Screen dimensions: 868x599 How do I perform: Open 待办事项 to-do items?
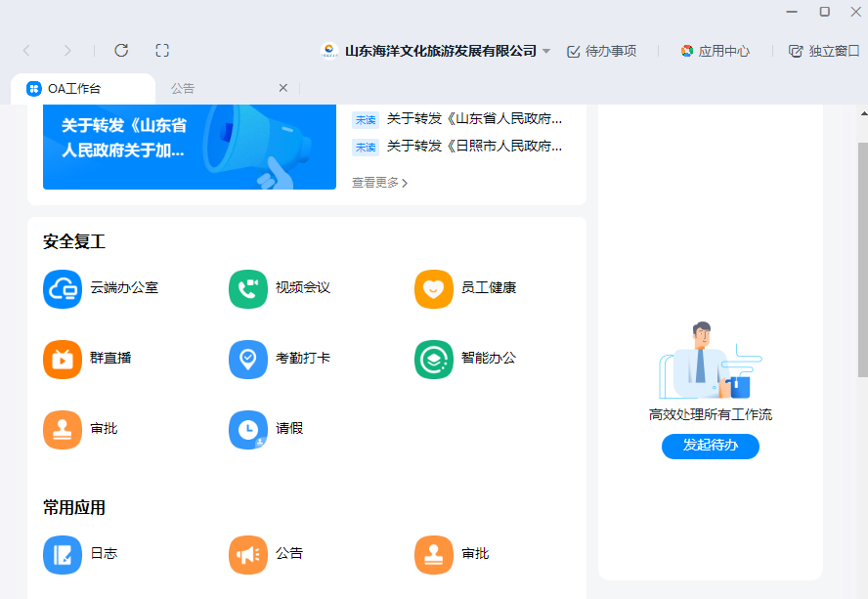601,51
